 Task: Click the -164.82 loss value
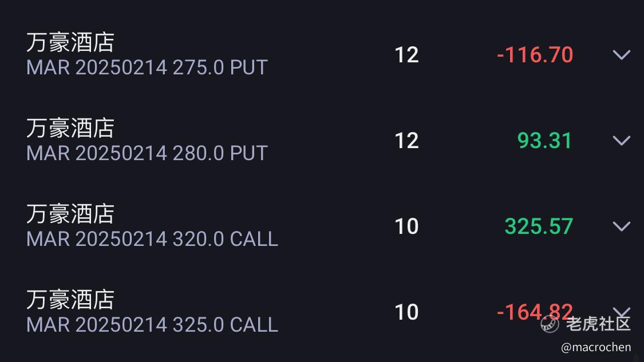[535, 312]
